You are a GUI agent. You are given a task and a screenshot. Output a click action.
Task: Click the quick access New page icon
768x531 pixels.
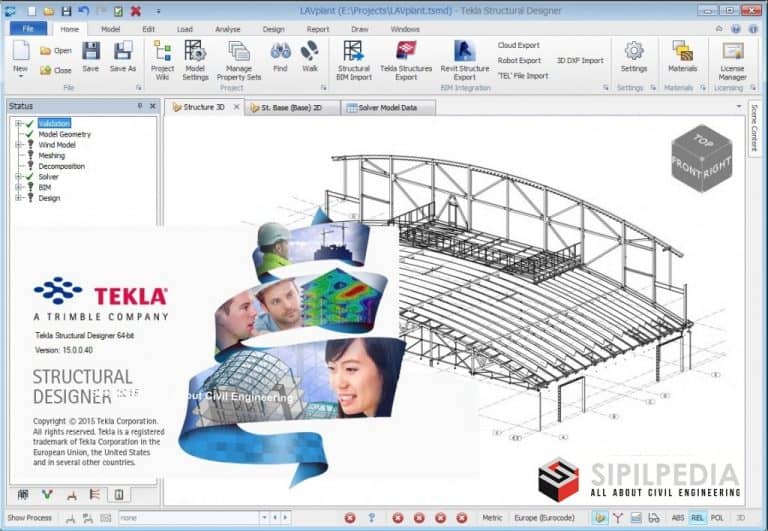(x=32, y=11)
